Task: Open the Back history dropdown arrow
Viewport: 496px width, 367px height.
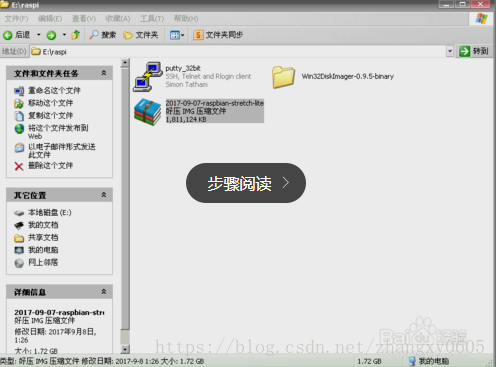Action: click(x=39, y=35)
